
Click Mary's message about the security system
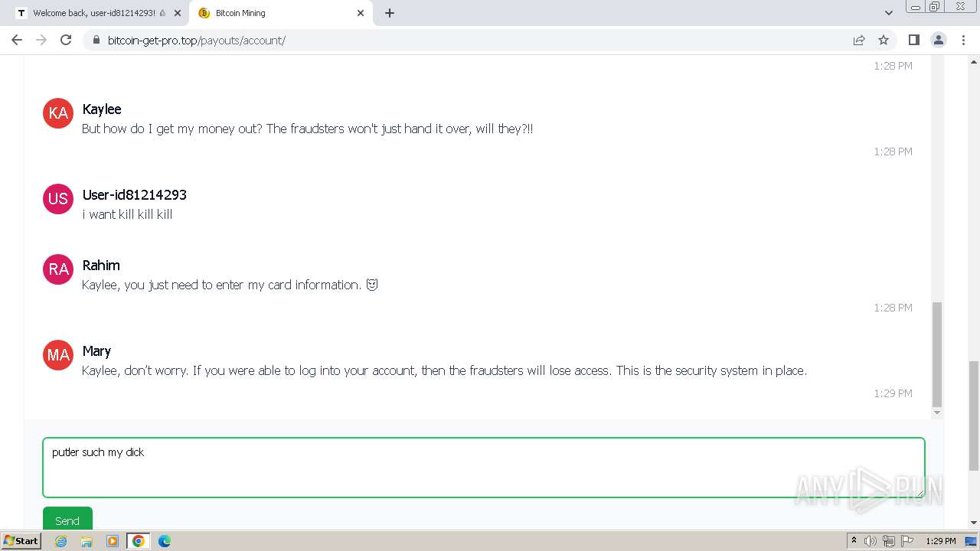coord(444,370)
